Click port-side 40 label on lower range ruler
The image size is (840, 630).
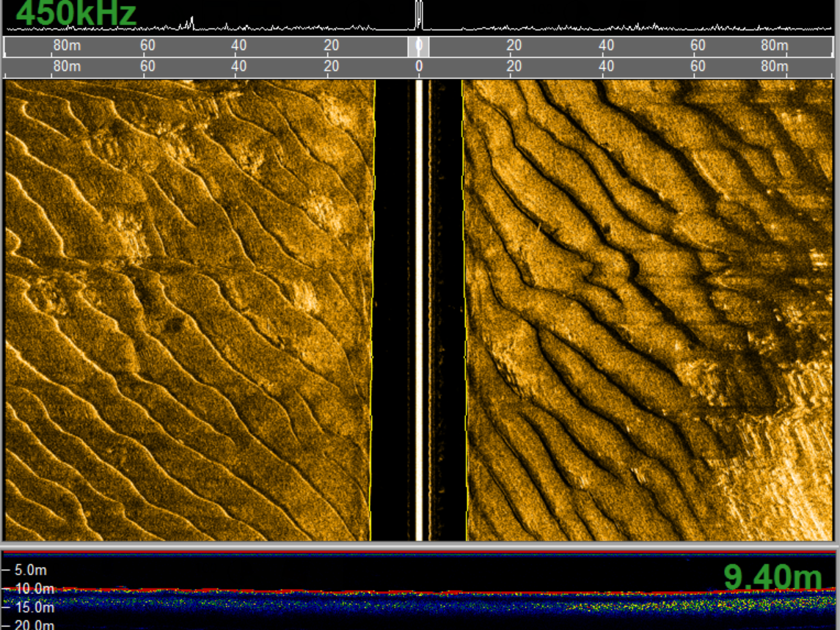pyautogui.click(x=239, y=67)
